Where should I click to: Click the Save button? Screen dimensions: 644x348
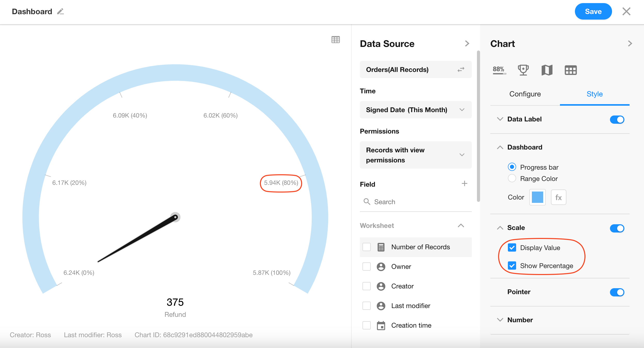[593, 12]
